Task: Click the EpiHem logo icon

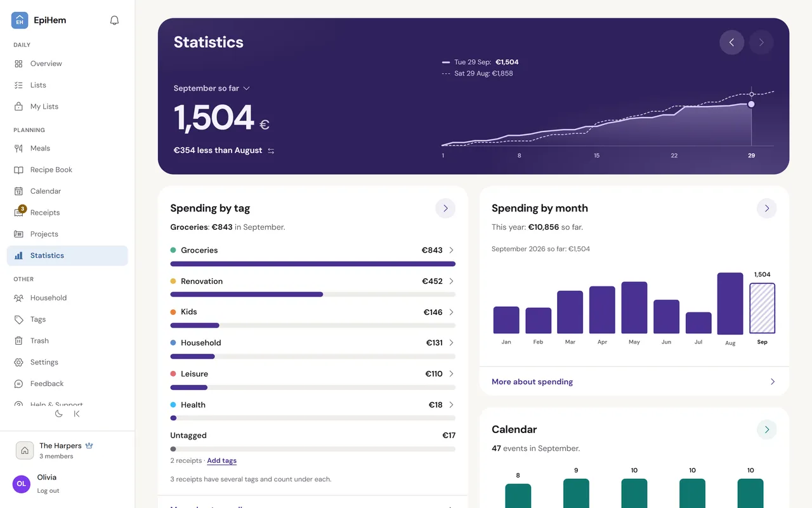Action: (20, 20)
